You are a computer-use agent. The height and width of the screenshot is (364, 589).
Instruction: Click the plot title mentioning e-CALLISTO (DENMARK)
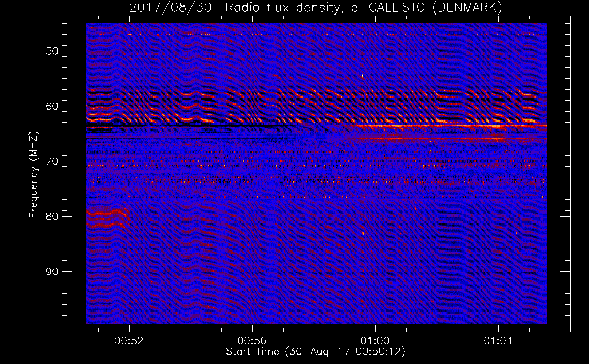coord(316,7)
